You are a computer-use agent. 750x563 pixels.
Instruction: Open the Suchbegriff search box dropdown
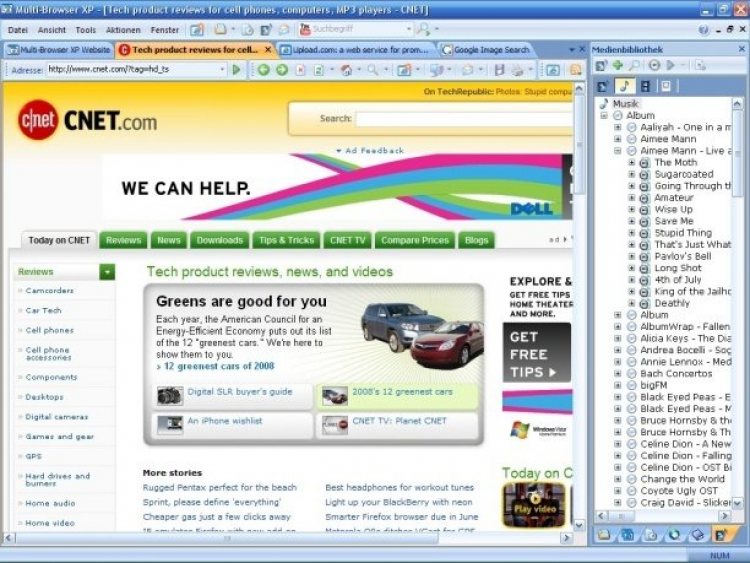click(409, 30)
